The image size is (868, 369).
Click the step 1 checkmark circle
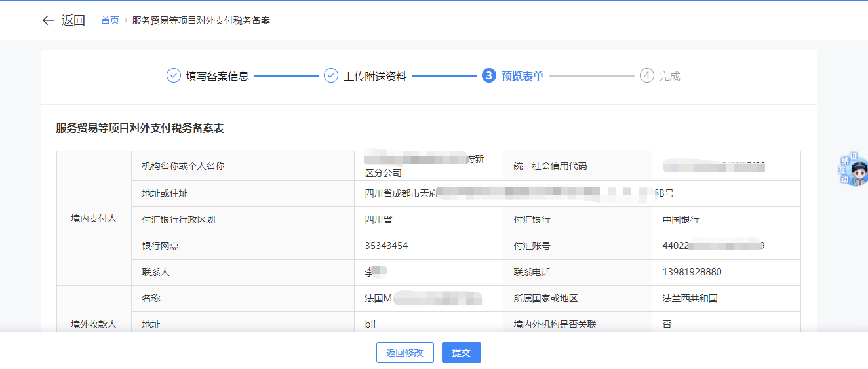pos(173,76)
